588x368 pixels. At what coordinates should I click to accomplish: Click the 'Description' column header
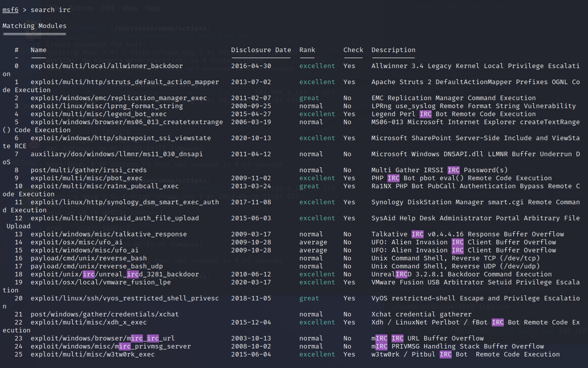point(394,50)
